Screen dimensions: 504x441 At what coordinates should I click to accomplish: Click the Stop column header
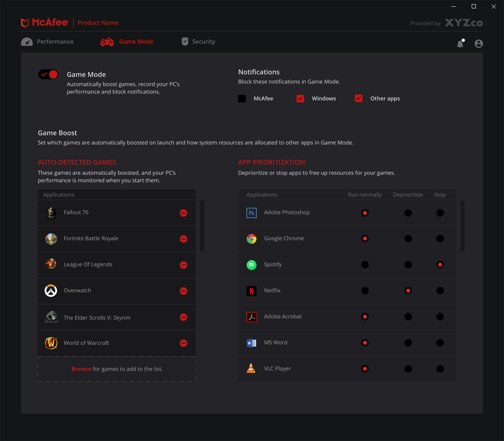click(440, 195)
